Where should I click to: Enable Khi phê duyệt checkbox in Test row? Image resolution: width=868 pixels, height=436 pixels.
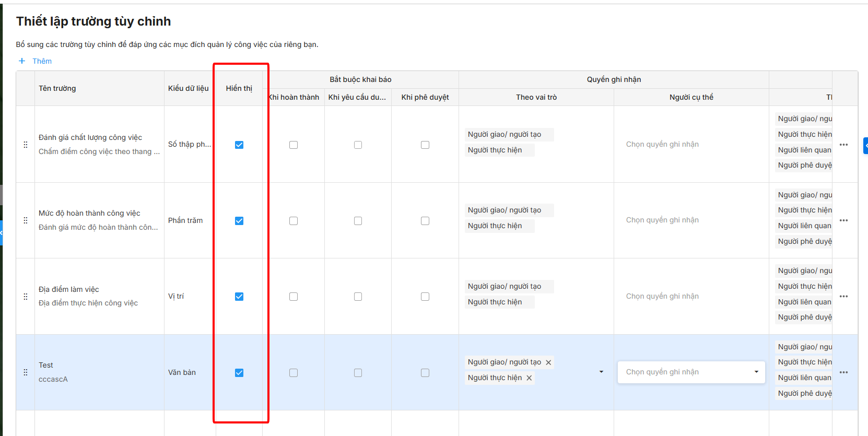425,373
